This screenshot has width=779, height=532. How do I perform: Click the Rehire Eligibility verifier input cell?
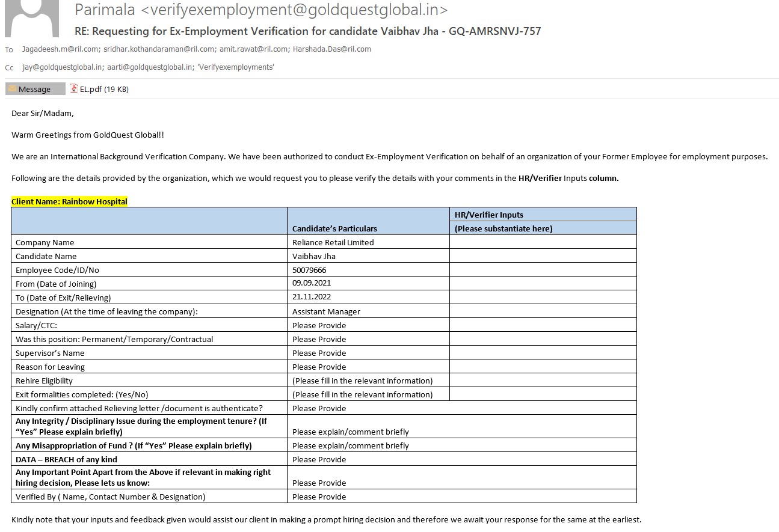click(542, 381)
